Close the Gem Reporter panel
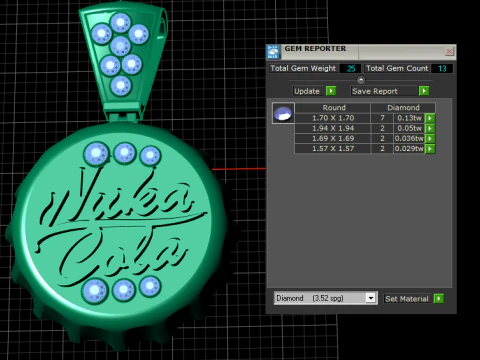The height and width of the screenshot is (360, 480). (x=449, y=51)
